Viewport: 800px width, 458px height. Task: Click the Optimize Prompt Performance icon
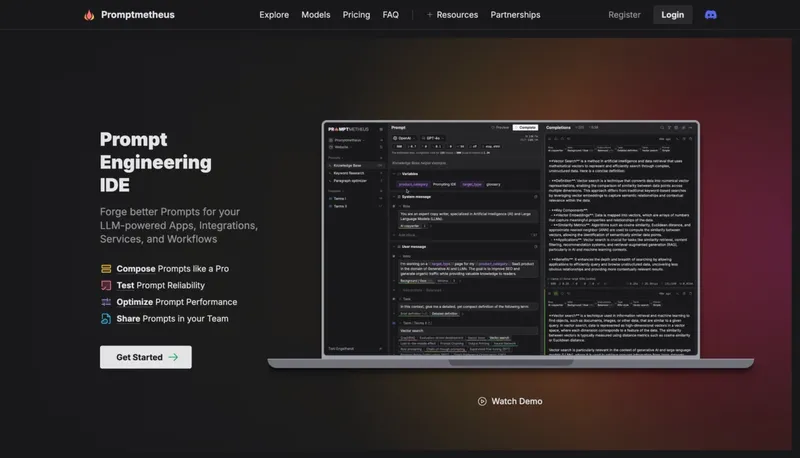click(106, 302)
